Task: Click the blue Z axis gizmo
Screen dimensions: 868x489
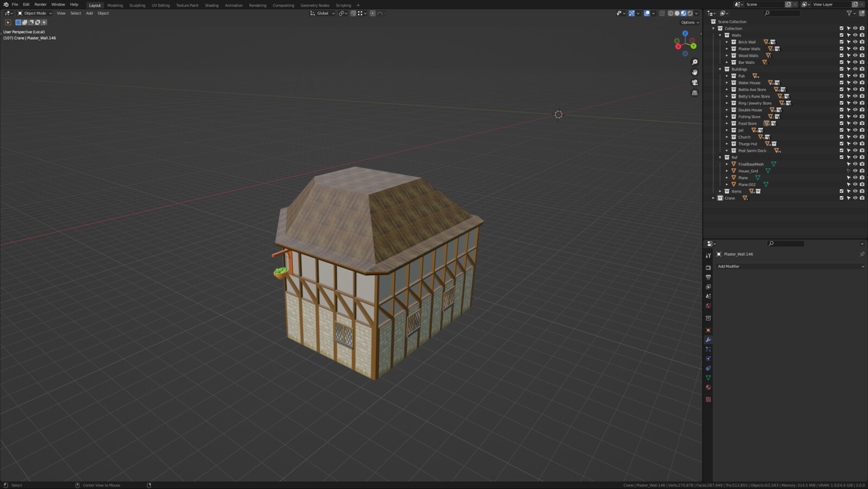Action: point(685,33)
